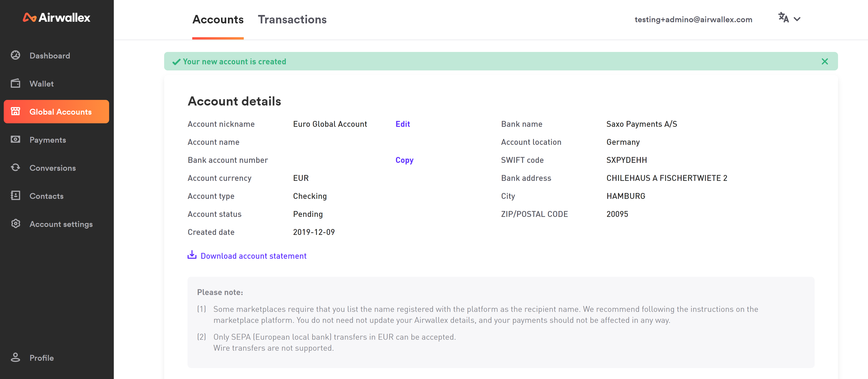Image resolution: width=868 pixels, height=379 pixels.
Task: Edit the account nickname
Action: [x=402, y=124]
